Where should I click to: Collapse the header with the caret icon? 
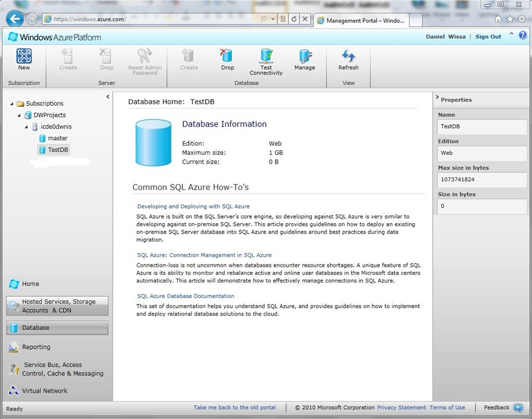coord(511,34)
